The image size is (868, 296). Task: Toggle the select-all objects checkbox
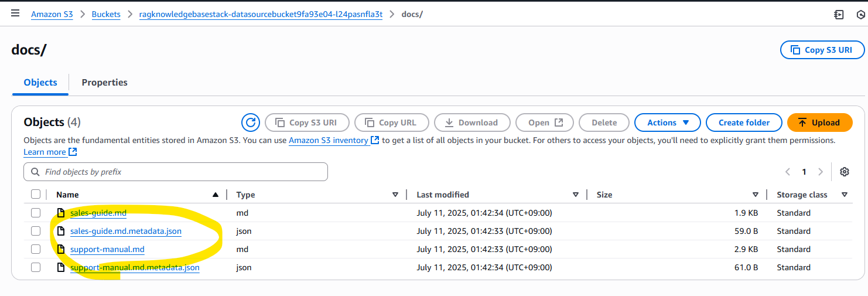pos(36,195)
